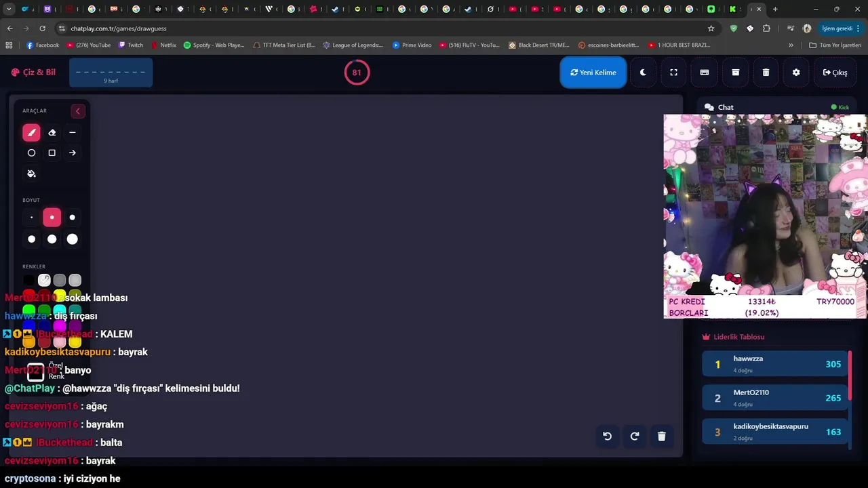The height and width of the screenshot is (488, 868).
Task: Select MertO2110 leaderboard row
Action: (774, 398)
